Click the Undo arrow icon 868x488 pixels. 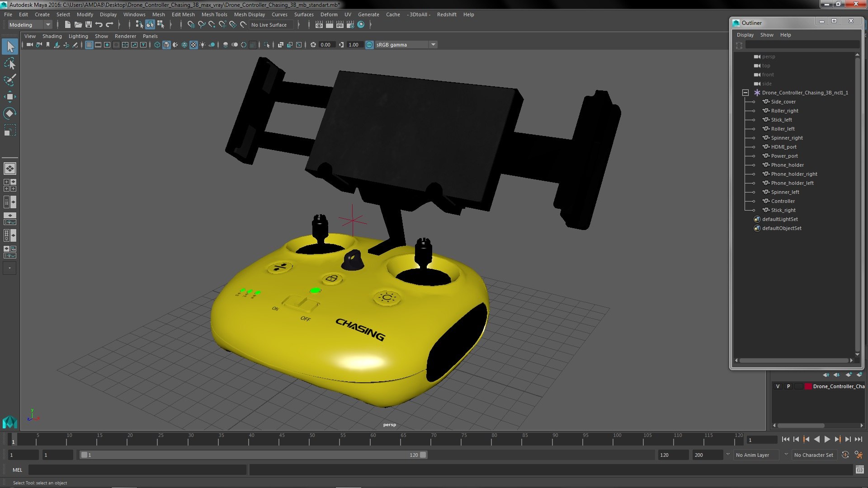(x=99, y=25)
